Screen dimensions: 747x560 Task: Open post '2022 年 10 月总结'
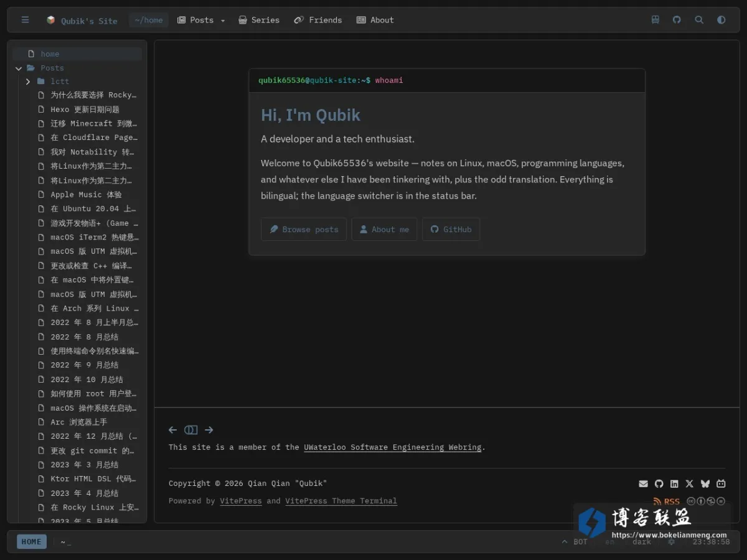click(x=87, y=380)
